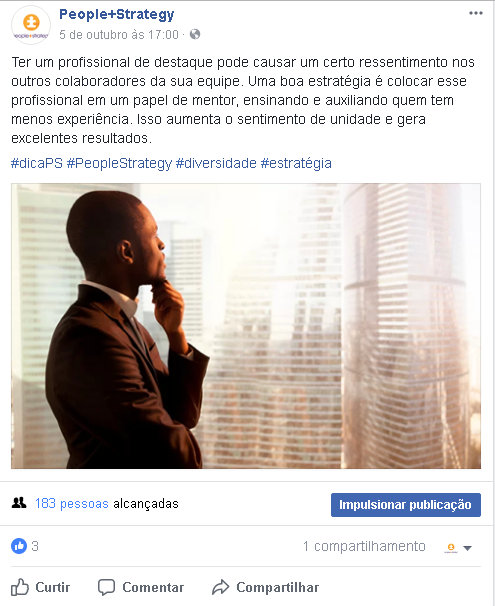Open the #PeopleStrategy hashtag

click(119, 163)
